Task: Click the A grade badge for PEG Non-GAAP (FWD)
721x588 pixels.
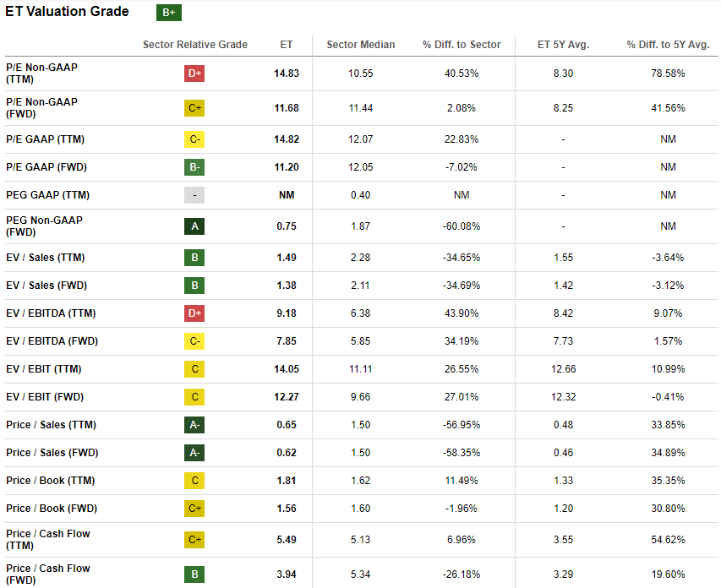Action: [x=194, y=226]
